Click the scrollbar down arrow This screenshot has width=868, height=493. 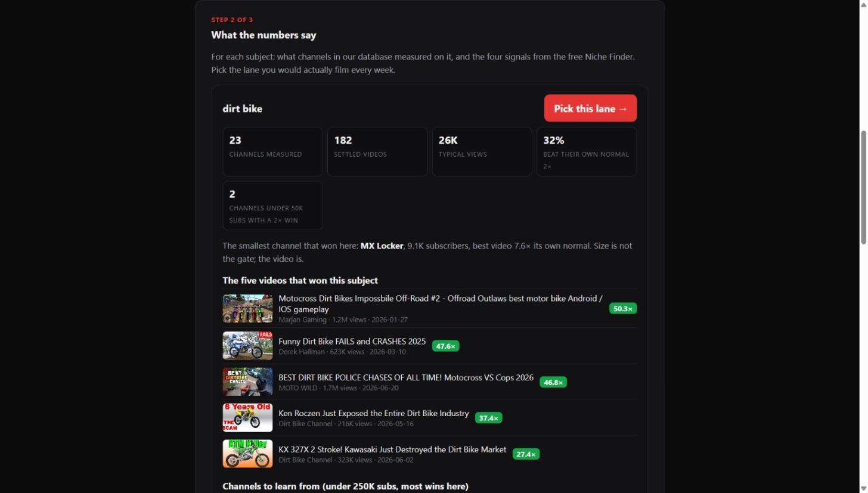coord(863,489)
